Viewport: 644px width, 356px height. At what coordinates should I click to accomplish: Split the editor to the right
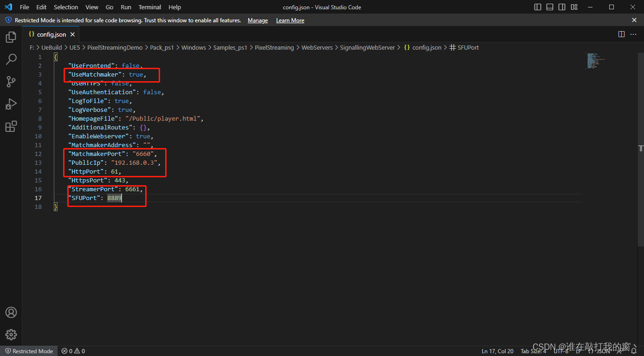621,34
